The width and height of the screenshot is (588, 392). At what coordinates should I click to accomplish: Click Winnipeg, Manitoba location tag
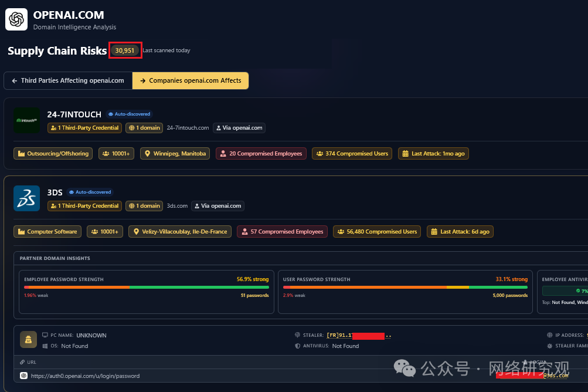(x=175, y=154)
